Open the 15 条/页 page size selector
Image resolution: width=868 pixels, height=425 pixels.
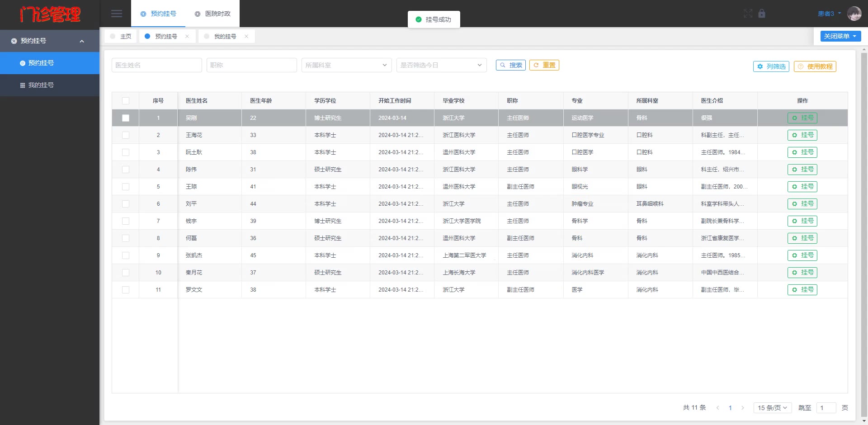[772, 408]
